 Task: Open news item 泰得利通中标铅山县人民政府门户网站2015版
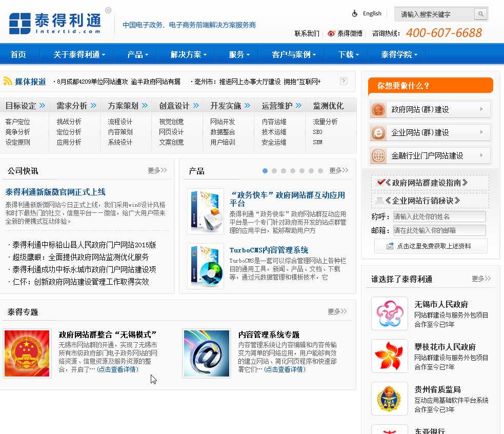84,245
